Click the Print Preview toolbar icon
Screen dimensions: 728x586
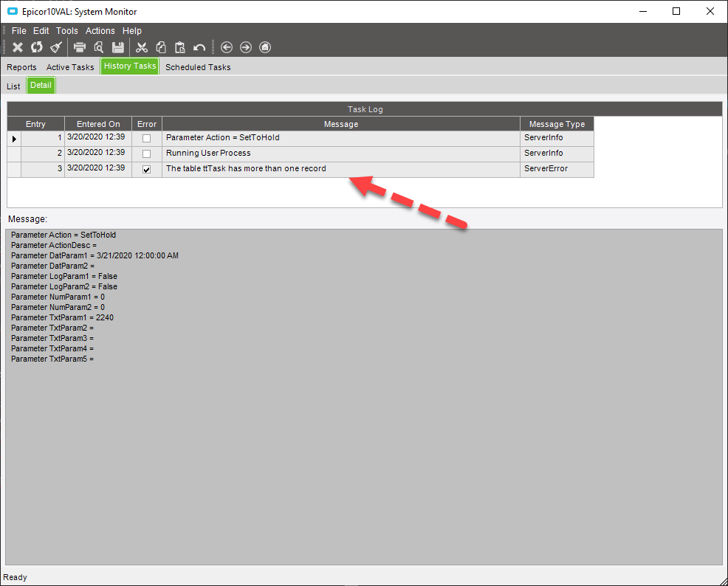pyautogui.click(x=99, y=47)
